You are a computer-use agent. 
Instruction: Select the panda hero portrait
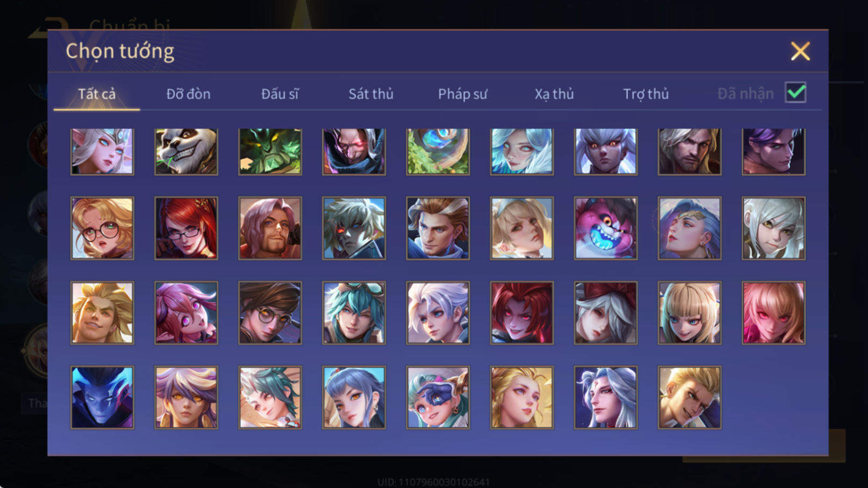[x=186, y=151]
